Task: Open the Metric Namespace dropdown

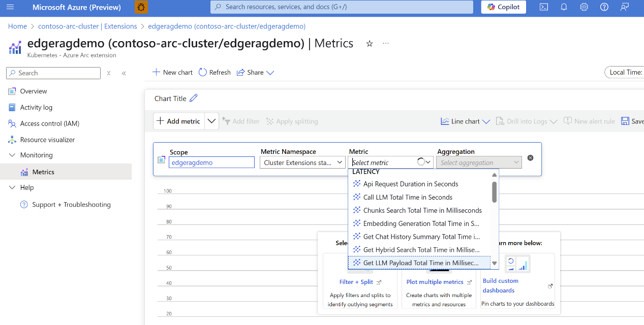Action: [x=303, y=162]
